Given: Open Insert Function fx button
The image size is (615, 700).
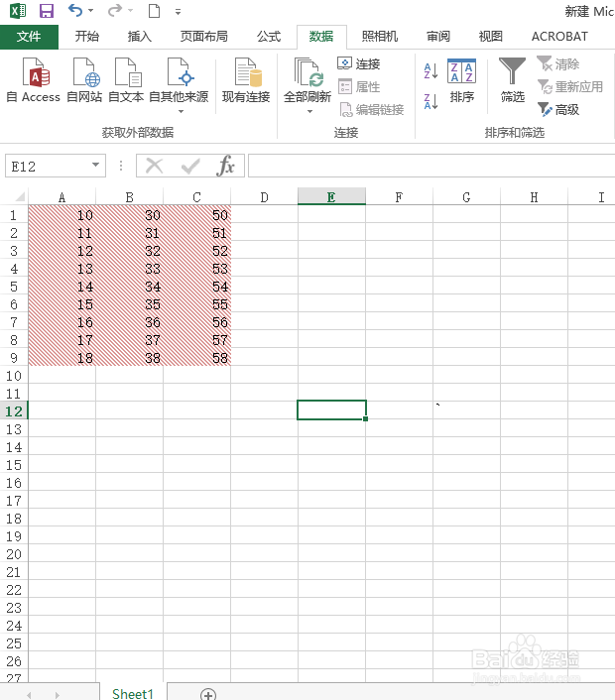Looking at the screenshot, I should coord(225,166).
